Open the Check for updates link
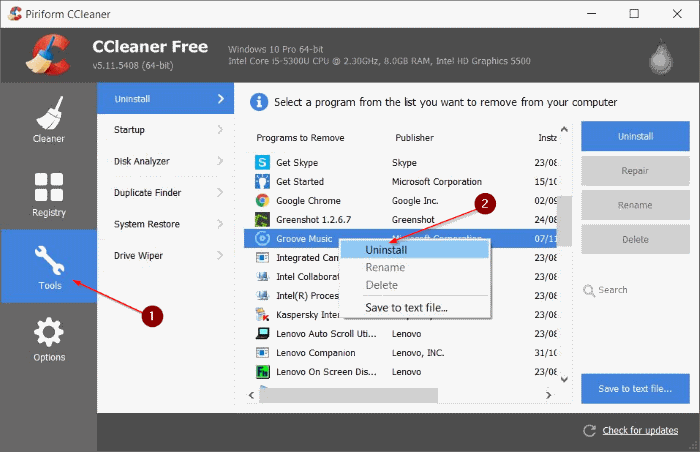The height and width of the screenshot is (452, 700). coord(640,431)
